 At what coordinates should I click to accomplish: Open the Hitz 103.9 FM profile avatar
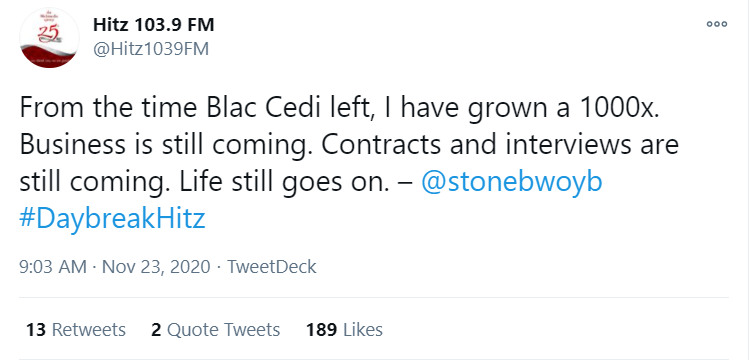(49, 37)
